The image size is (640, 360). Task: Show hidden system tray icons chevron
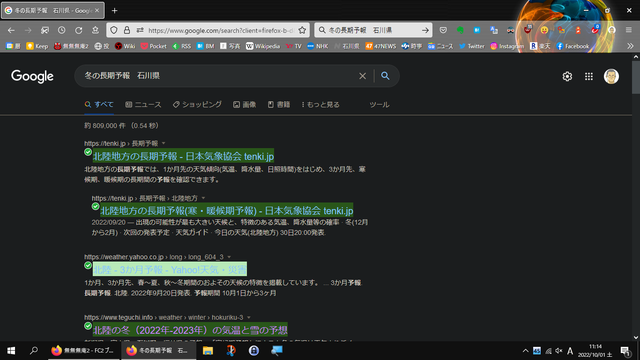click(525, 351)
